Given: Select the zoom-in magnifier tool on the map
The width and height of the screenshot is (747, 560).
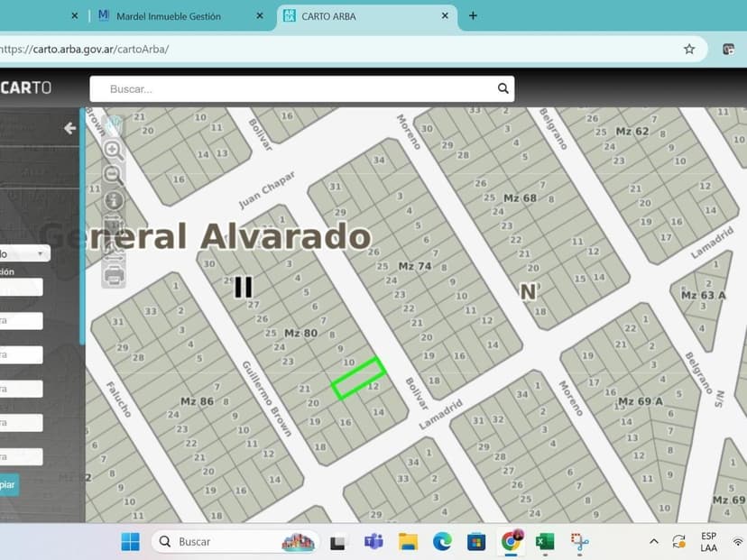Looking at the screenshot, I should click(113, 149).
